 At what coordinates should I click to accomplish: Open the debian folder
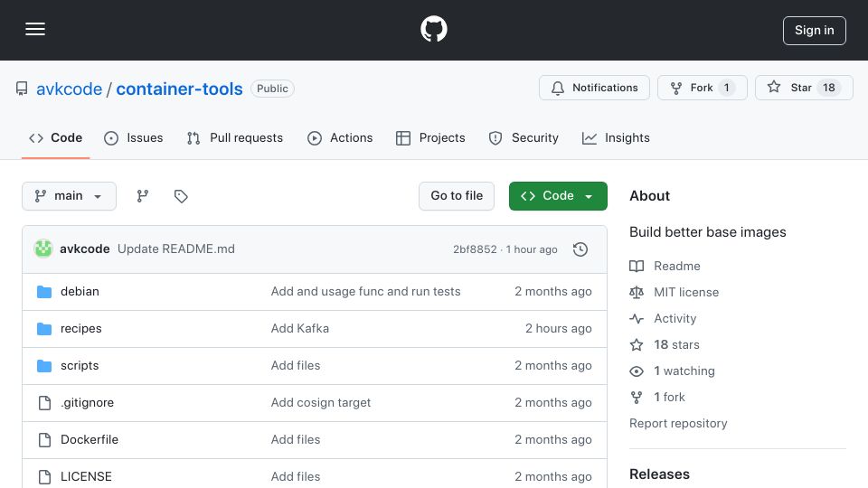tap(80, 292)
